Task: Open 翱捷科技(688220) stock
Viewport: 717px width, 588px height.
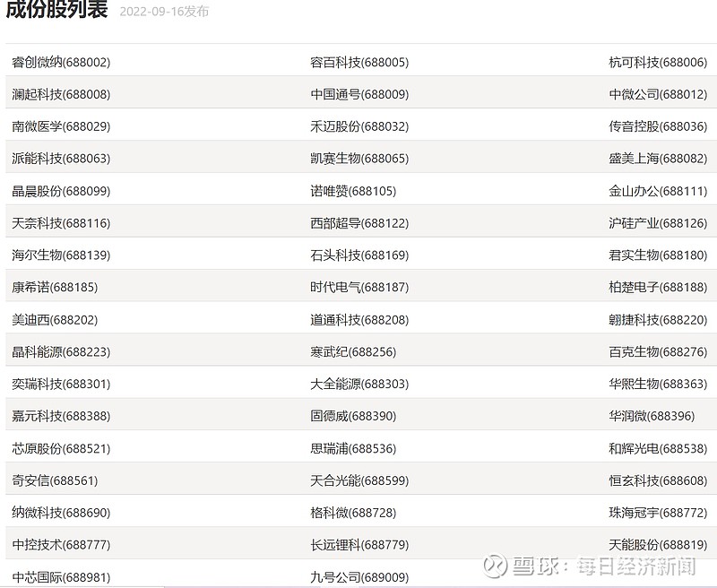Action: pos(658,320)
